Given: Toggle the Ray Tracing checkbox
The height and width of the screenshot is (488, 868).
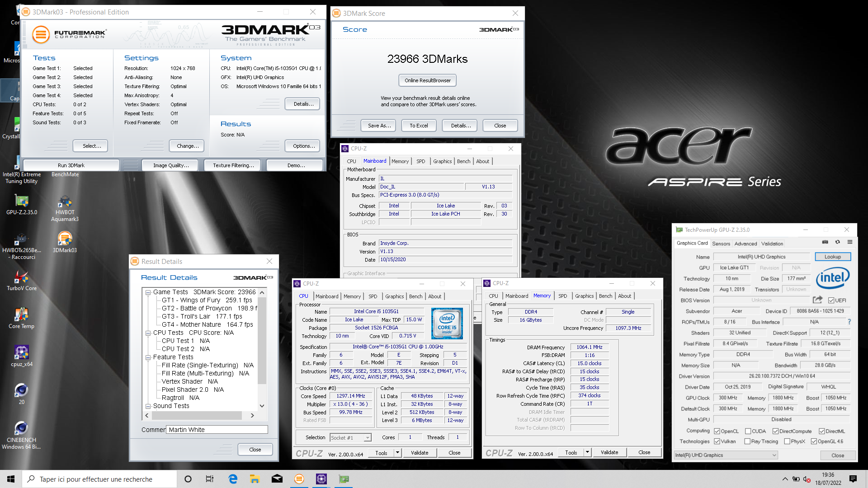Looking at the screenshot, I should (x=747, y=441).
